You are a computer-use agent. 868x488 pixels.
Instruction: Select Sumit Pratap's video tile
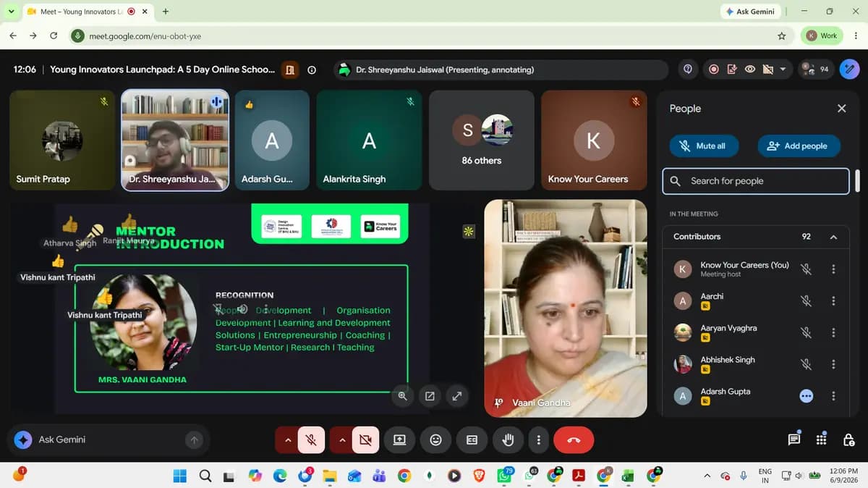click(62, 140)
